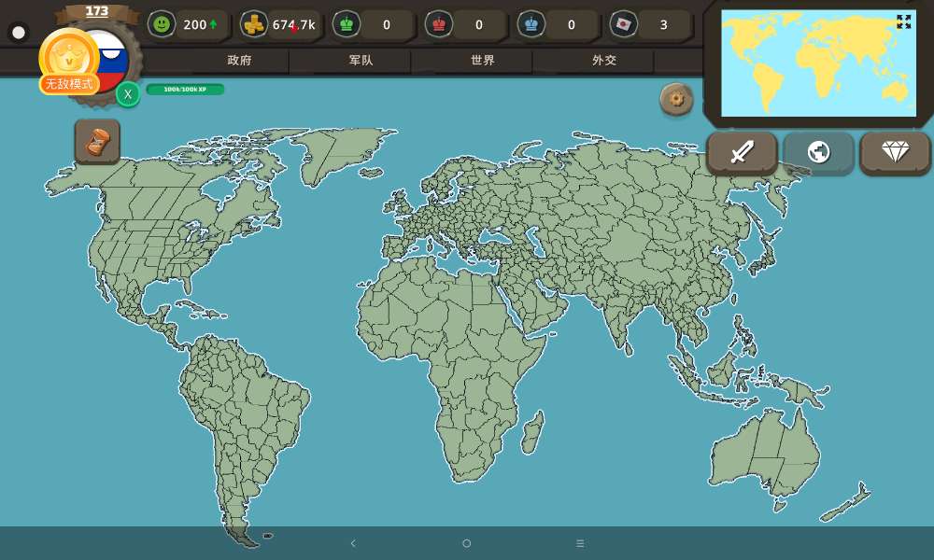Tap the Android home circle button

467,543
